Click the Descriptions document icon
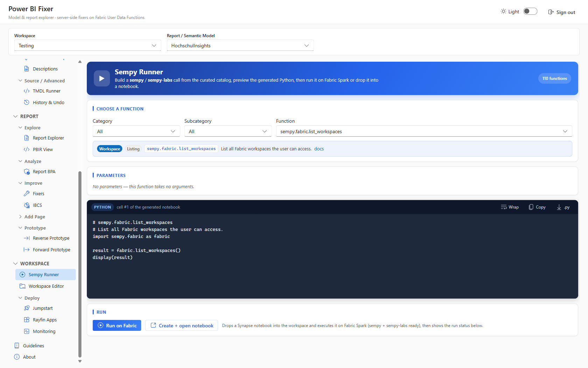588x368 pixels. pos(27,69)
